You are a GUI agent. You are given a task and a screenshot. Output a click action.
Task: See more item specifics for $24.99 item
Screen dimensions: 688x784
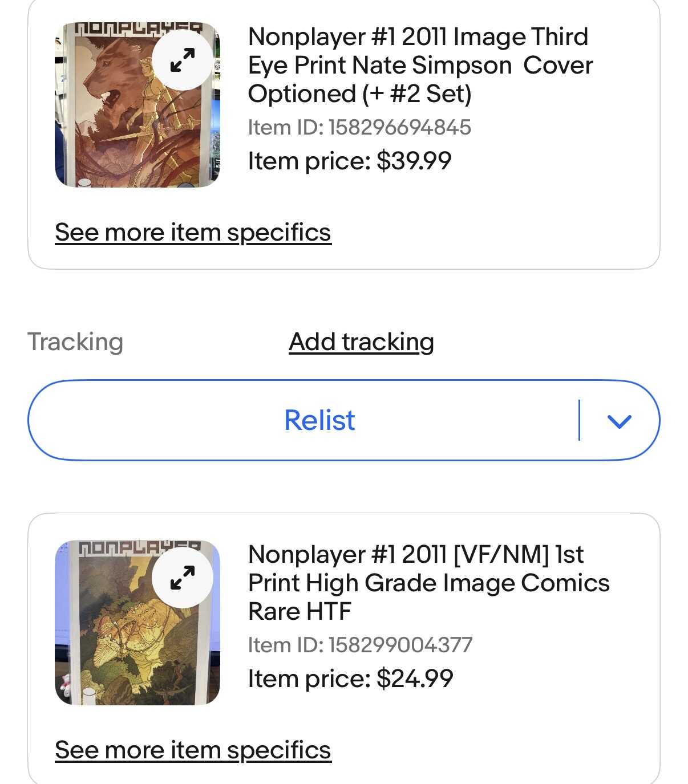(193, 750)
